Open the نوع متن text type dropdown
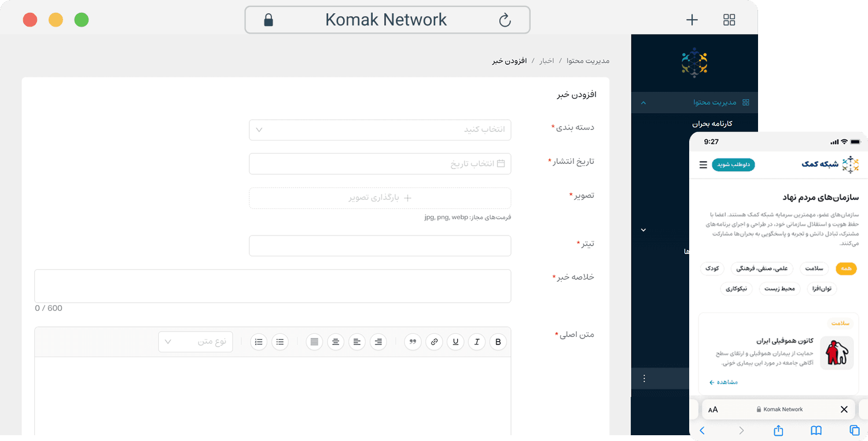Viewport: 868px width, 441px height. pos(196,341)
